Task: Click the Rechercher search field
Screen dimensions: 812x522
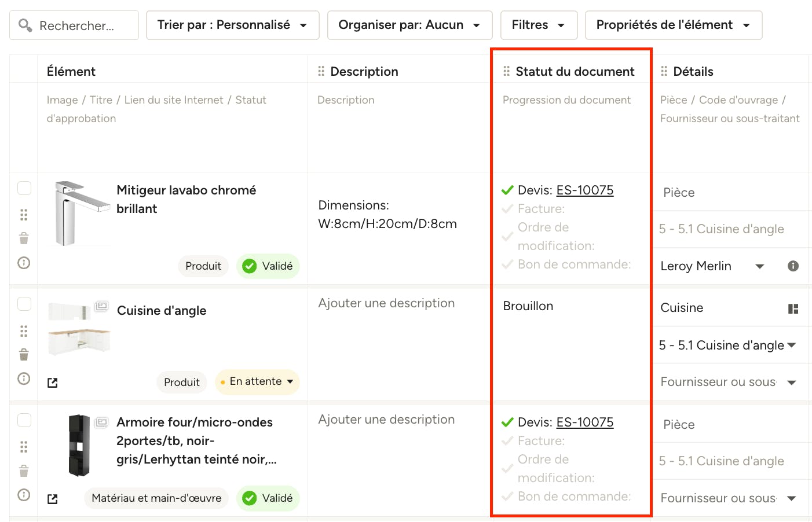Action: point(74,25)
